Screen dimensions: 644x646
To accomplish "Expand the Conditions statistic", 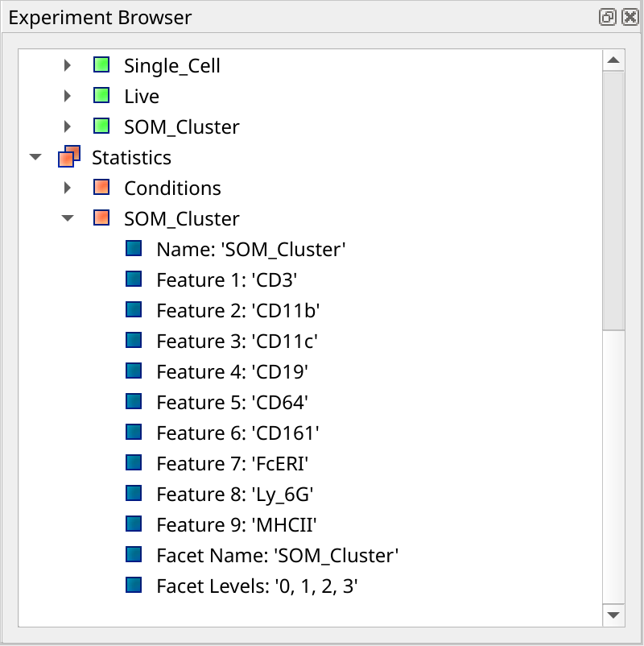I will pyautogui.click(x=68, y=188).
